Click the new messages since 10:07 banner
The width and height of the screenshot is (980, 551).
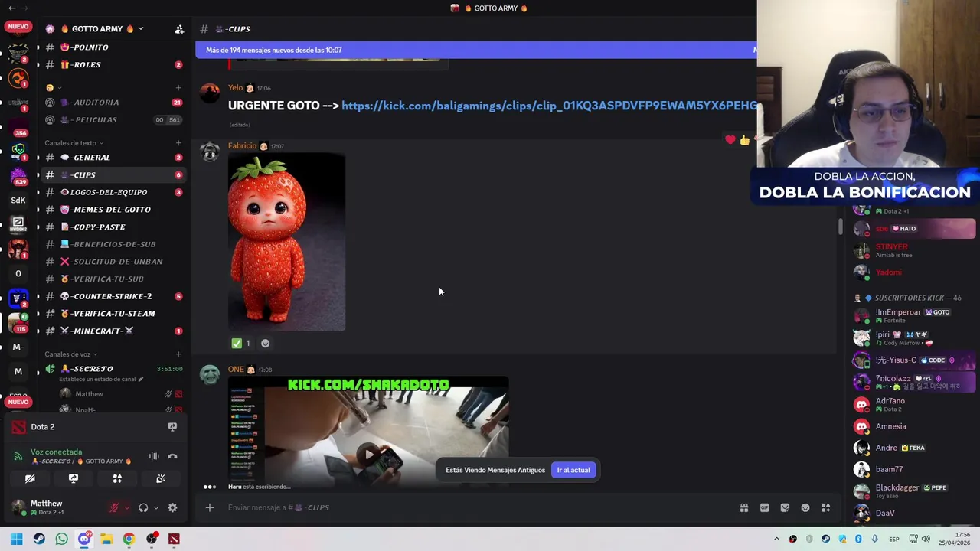tap(475, 50)
